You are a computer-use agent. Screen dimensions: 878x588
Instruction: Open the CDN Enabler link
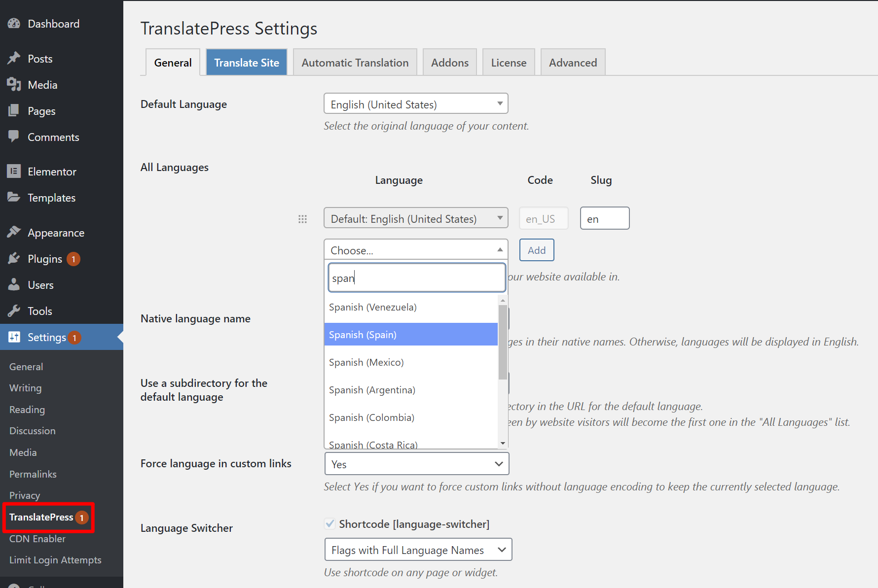click(x=37, y=539)
